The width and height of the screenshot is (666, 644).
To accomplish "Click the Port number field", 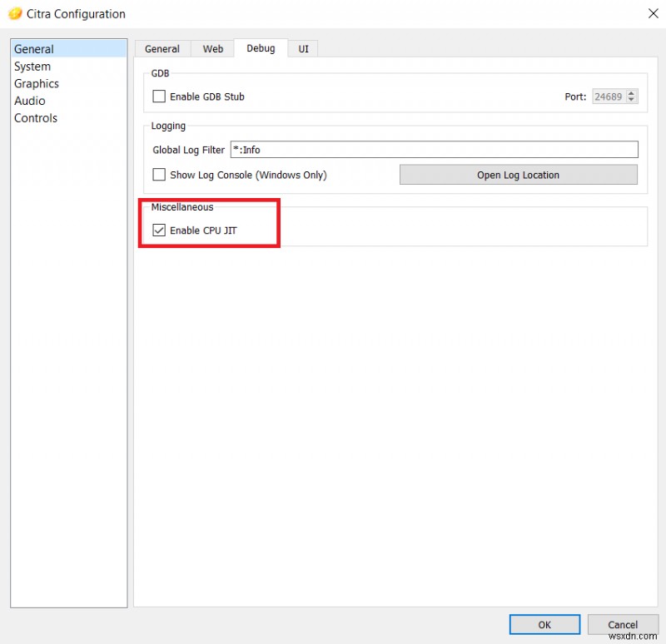I will click(x=610, y=97).
